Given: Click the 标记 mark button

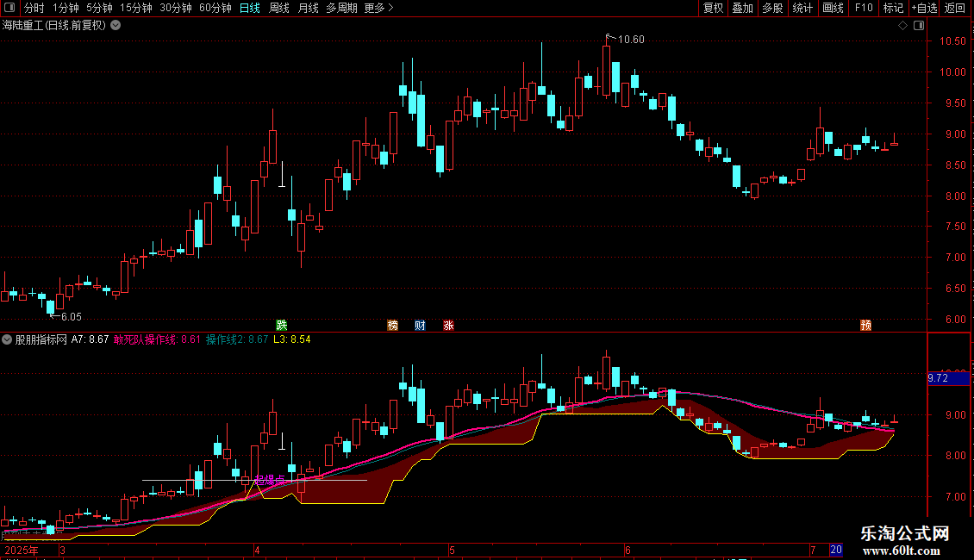Looking at the screenshot, I should (x=893, y=8).
